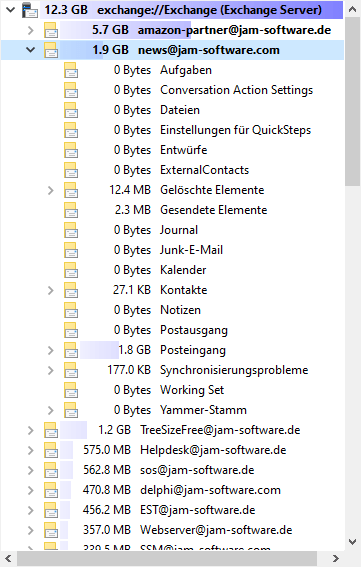Click the TreeSizeFree mailbox icon
361x567 pixels.
point(51,430)
